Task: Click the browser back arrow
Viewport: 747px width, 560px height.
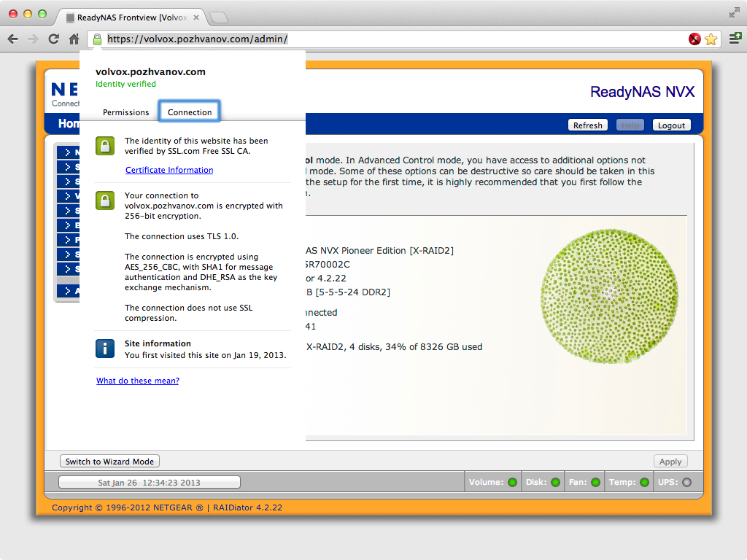Action: coord(13,39)
